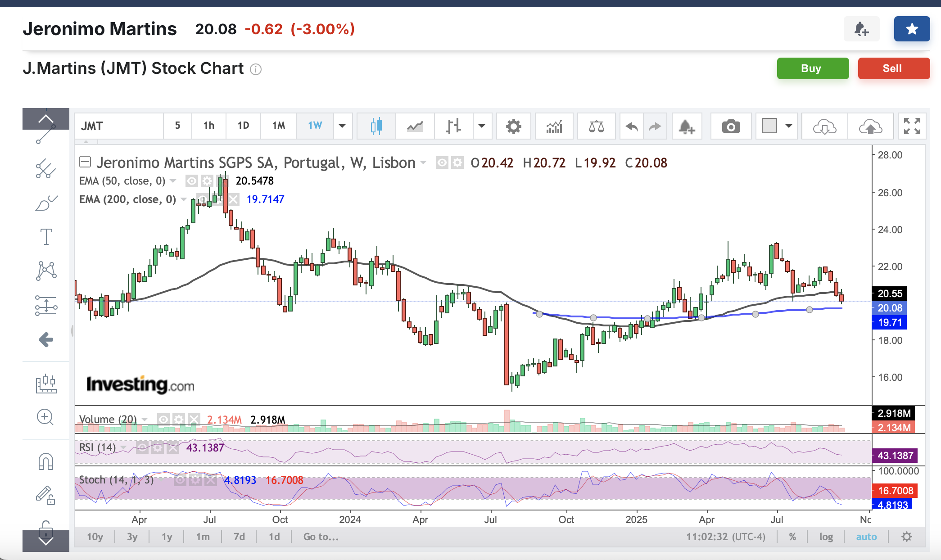941x560 pixels.
Task: Open the chart background color swatch
Action: tap(769, 126)
